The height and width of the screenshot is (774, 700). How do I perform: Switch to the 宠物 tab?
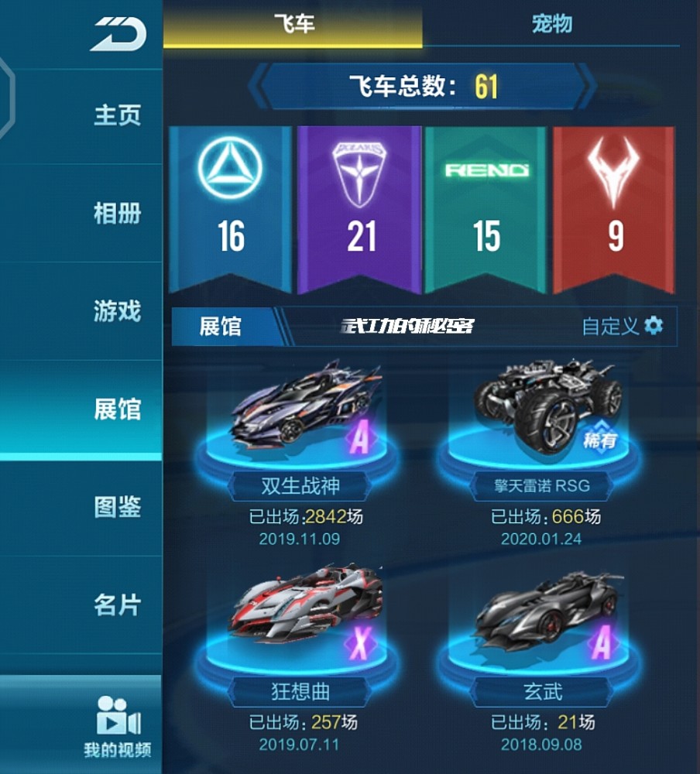tap(551, 24)
